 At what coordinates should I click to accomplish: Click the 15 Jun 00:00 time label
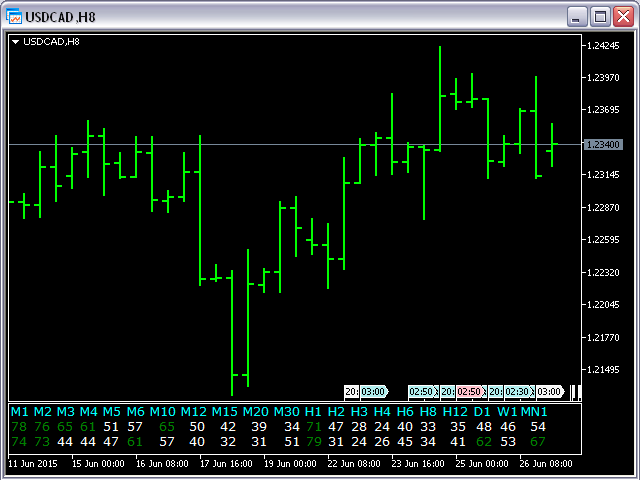click(x=98, y=464)
